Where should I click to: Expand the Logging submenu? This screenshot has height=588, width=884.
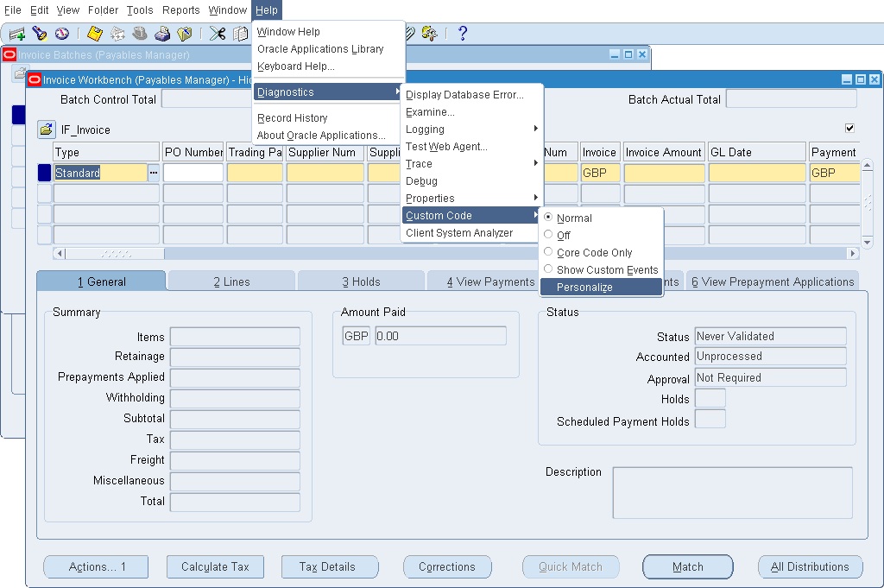tap(471, 130)
